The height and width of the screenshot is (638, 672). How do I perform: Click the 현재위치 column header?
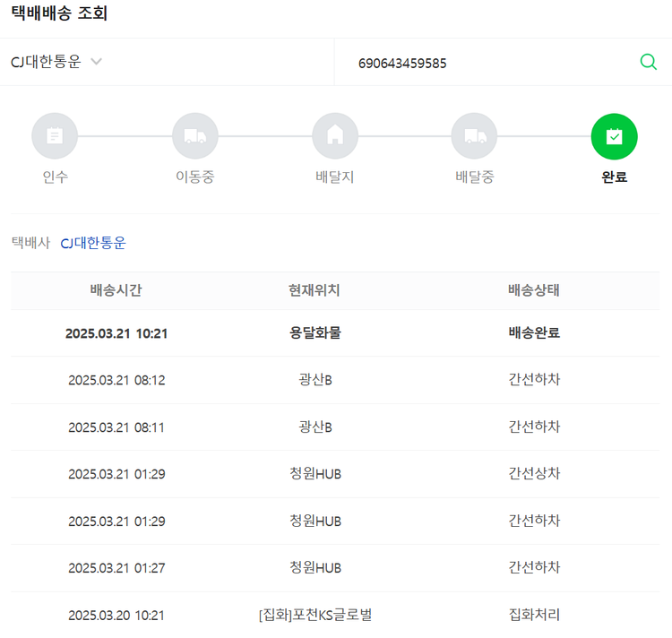(314, 290)
